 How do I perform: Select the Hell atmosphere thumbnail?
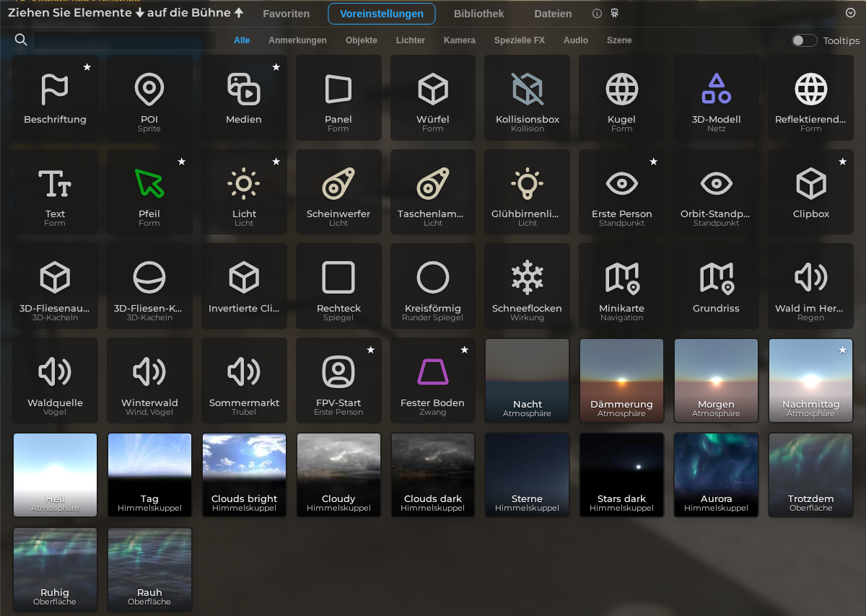[55, 475]
